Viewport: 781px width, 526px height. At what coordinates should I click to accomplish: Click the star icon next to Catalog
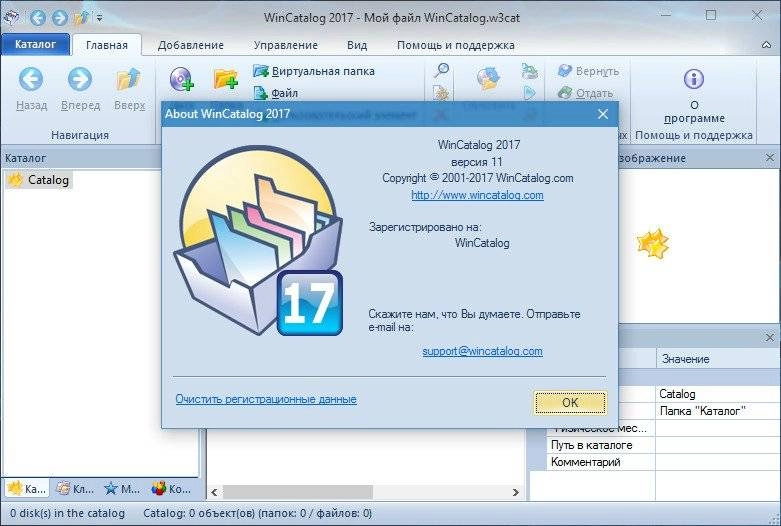[x=16, y=180]
